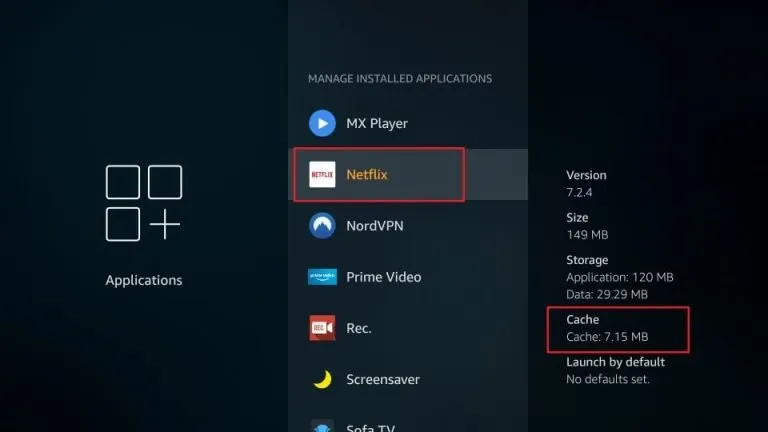Click the Applications grid icon

(144, 203)
